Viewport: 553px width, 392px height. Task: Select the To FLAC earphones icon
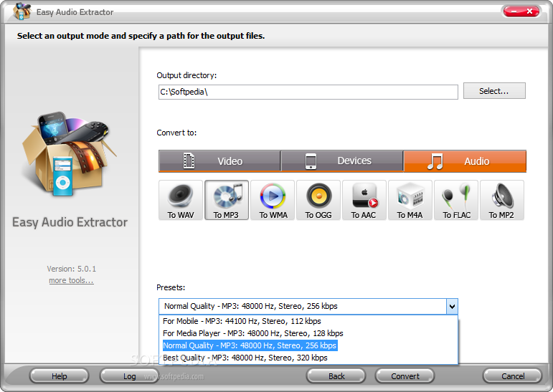coord(456,200)
